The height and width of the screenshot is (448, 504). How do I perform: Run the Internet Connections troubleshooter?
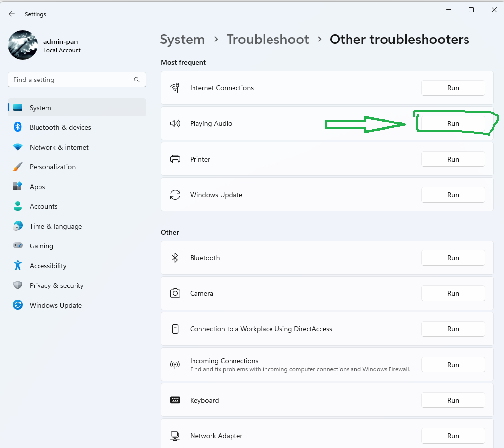coord(453,88)
